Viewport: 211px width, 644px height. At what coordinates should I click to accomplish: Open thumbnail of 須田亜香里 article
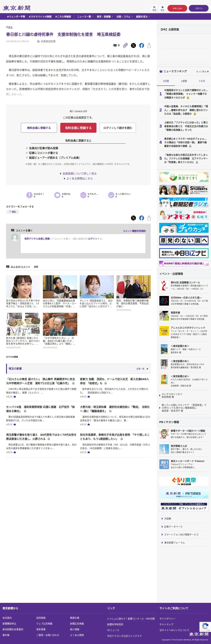(x=97, y=287)
